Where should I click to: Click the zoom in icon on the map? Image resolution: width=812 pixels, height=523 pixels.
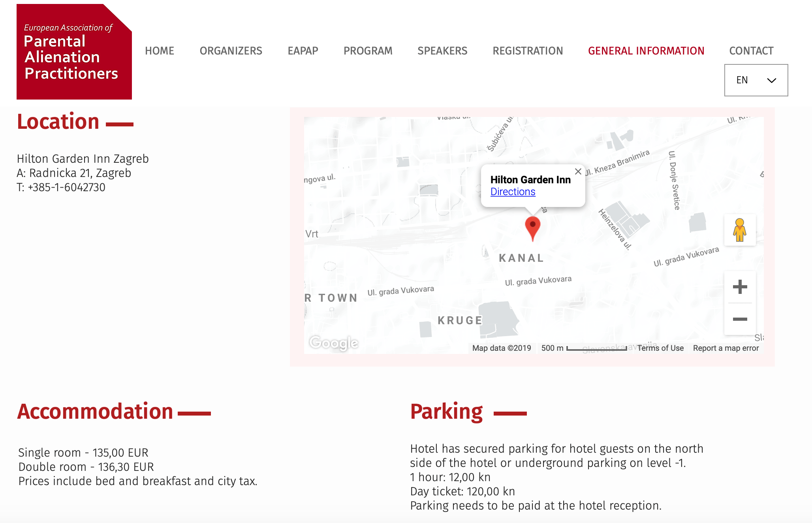click(x=740, y=287)
